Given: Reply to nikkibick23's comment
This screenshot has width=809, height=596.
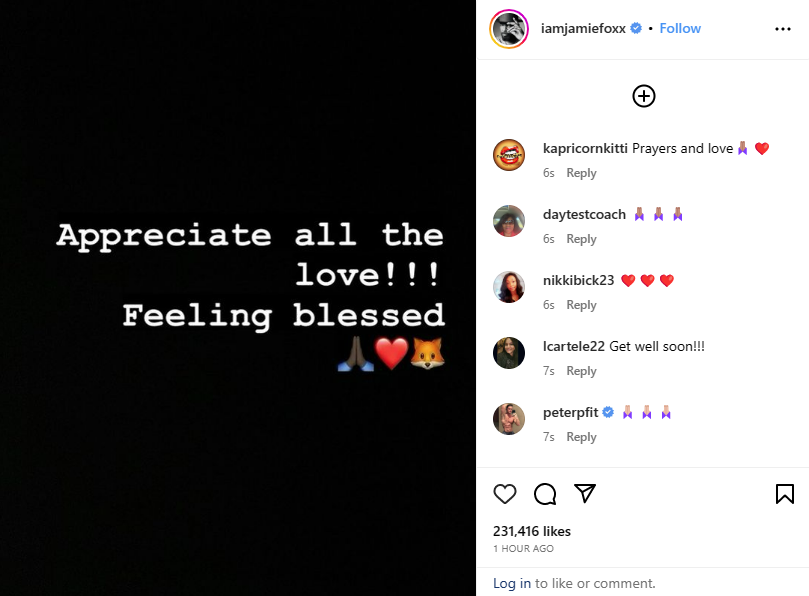Looking at the screenshot, I should pyautogui.click(x=581, y=305).
